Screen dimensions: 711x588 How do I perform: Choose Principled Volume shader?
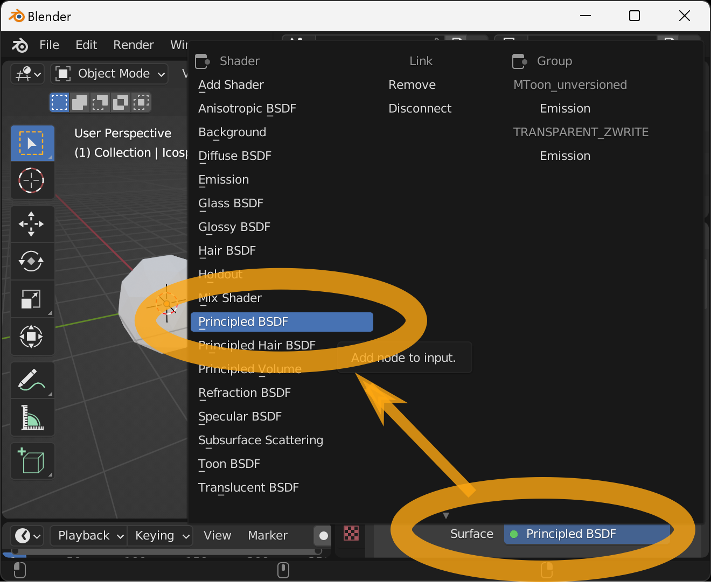[x=250, y=369]
